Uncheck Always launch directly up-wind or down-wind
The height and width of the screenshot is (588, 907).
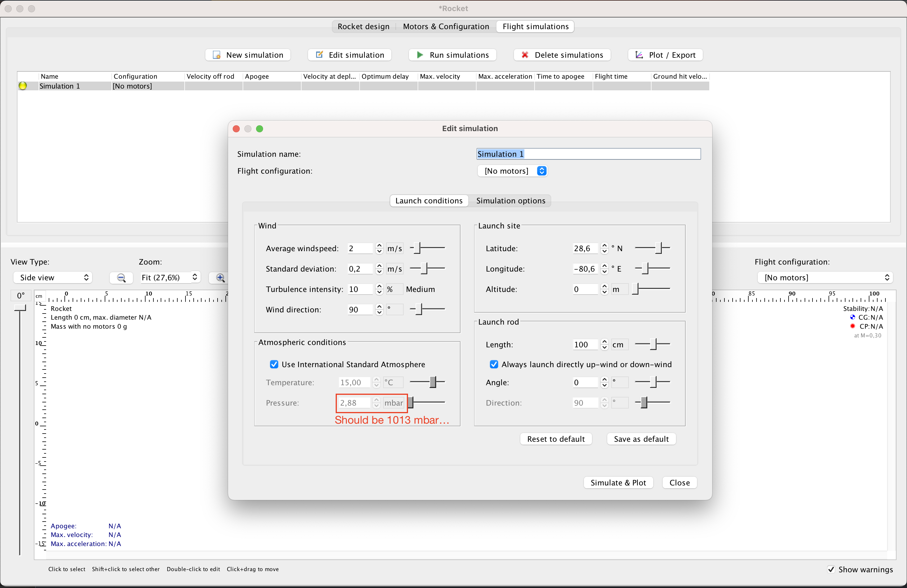(493, 365)
